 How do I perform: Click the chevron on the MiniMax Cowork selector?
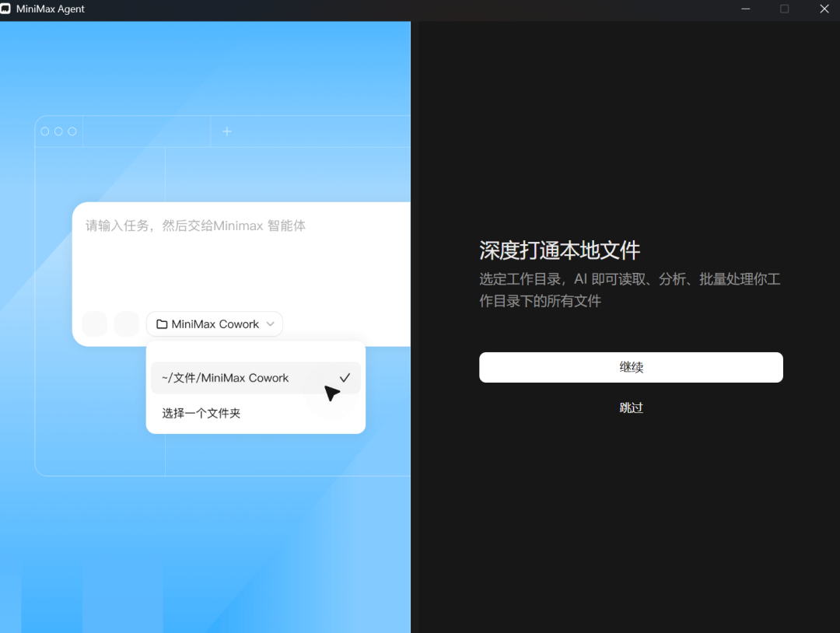coord(270,323)
